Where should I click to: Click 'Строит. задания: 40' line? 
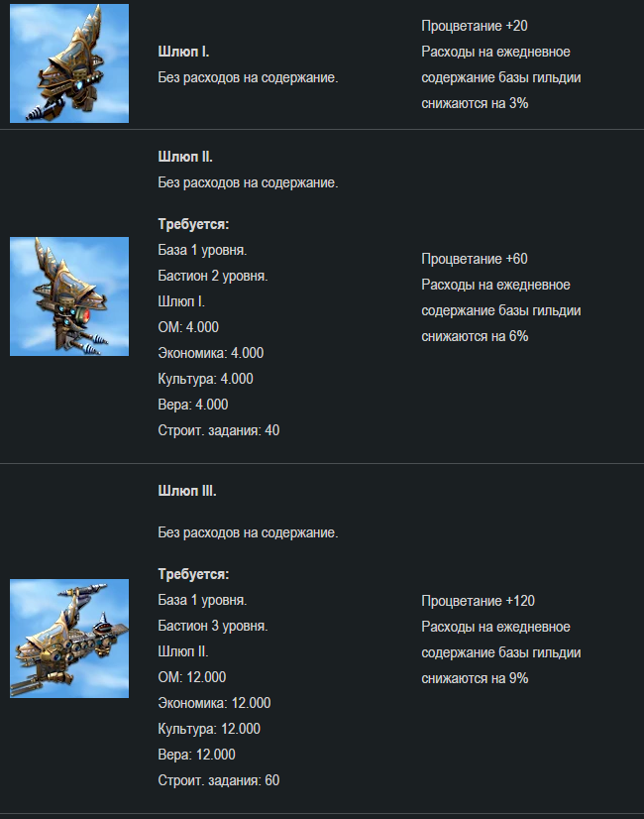click(219, 430)
